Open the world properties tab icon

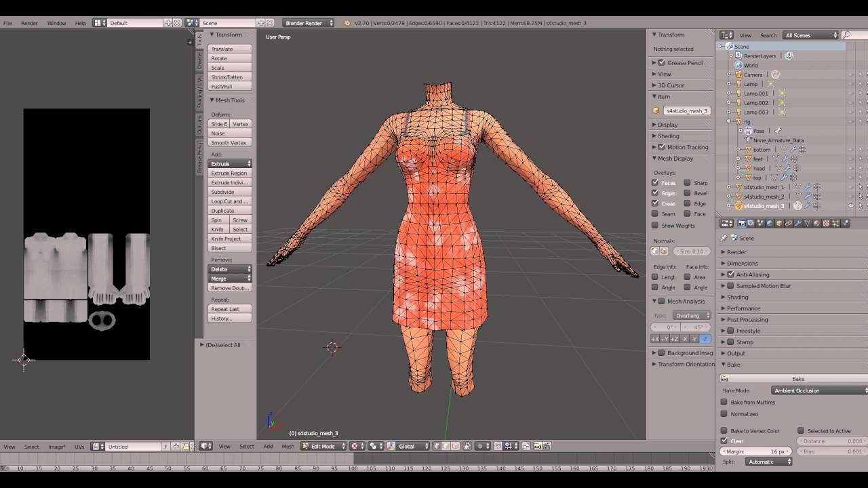(770, 223)
